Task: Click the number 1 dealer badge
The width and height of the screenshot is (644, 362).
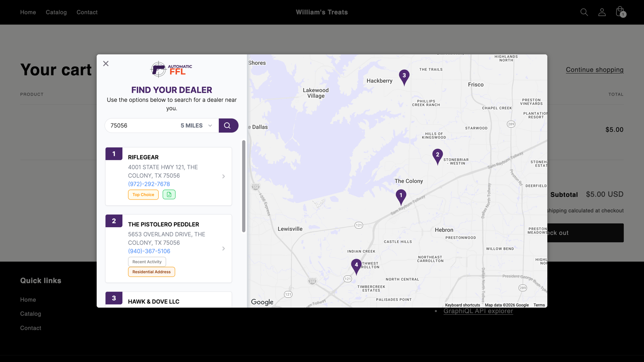Action: (x=114, y=154)
